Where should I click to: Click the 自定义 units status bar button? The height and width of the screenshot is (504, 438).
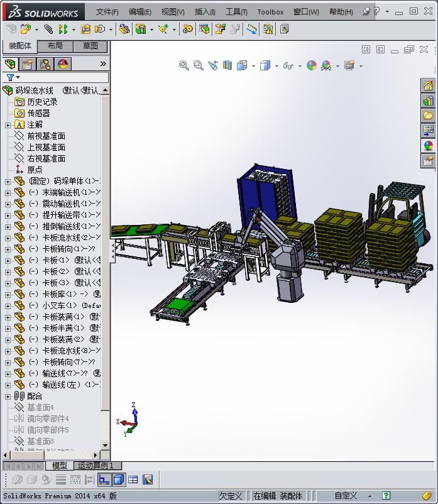click(346, 496)
